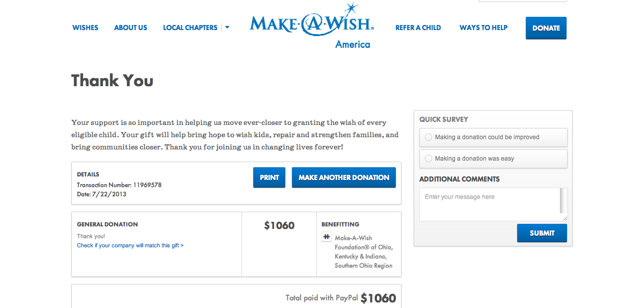Screen dimensions: 644x308
Task: Open the About Us menu item
Action: (130, 28)
